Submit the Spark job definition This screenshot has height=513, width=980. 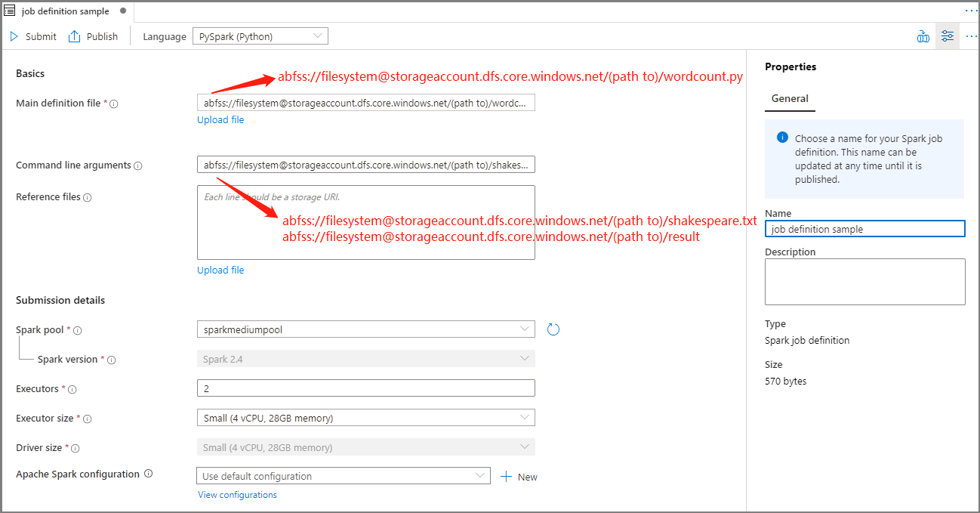tap(33, 36)
